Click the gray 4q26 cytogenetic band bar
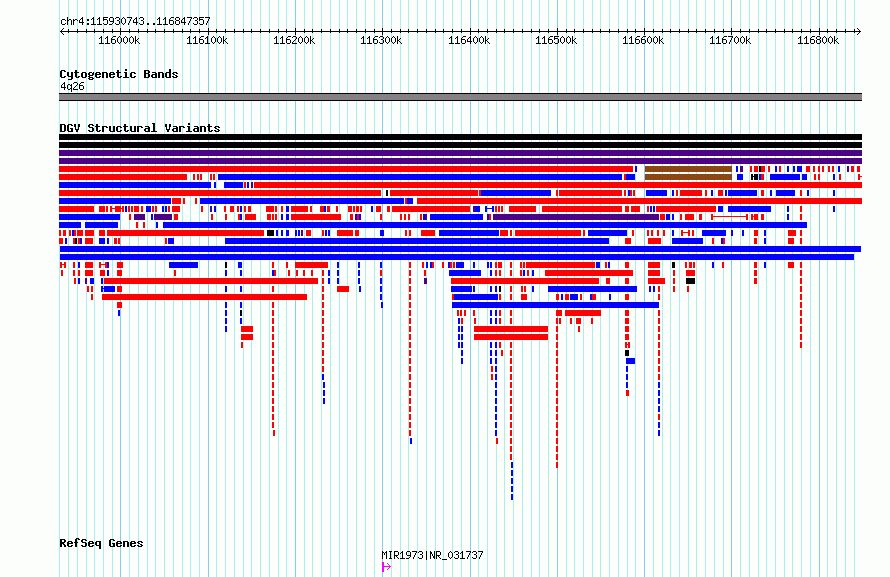The width and height of the screenshot is (890, 577). click(460, 97)
